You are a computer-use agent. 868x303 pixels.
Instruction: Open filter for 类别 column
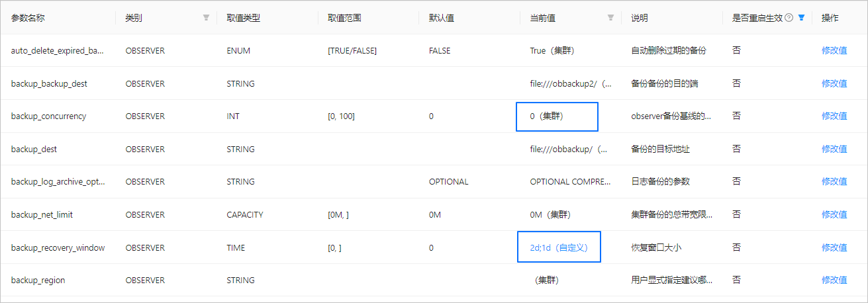(x=206, y=19)
